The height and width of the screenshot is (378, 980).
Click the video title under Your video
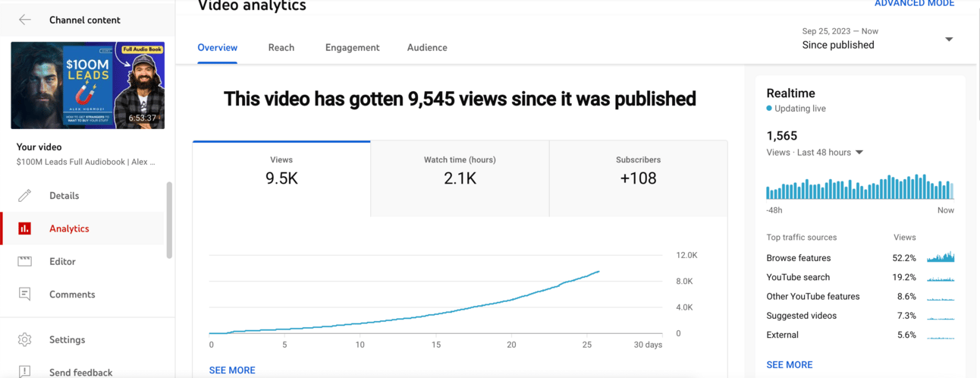point(86,162)
